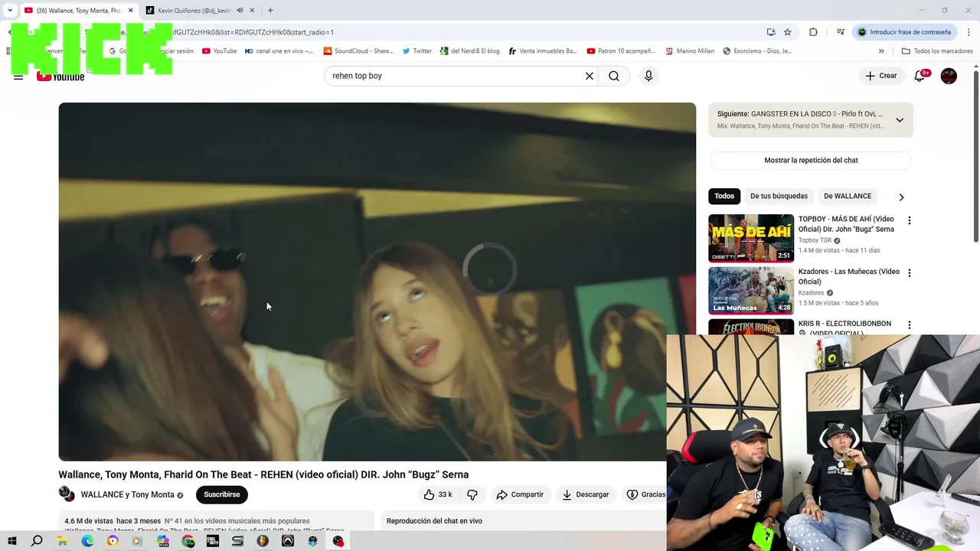980x551 pixels.
Task: Open Patron 10 acompañ... bookmark
Action: (x=621, y=51)
